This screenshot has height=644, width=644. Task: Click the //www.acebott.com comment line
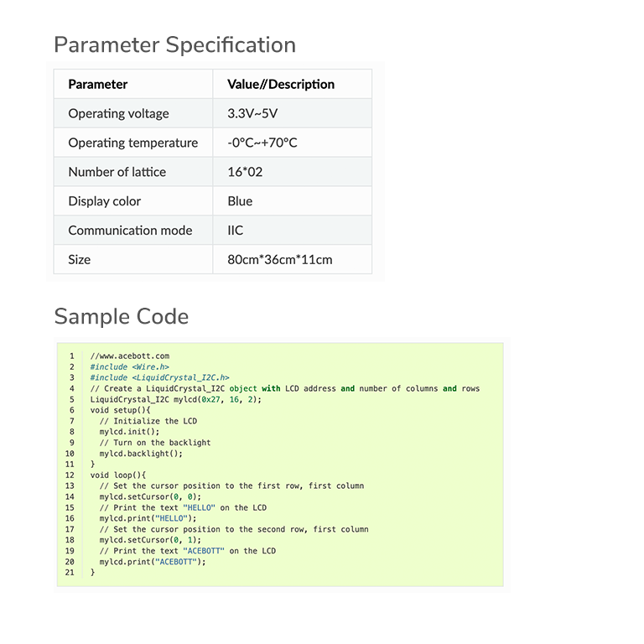tap(130, 356)
